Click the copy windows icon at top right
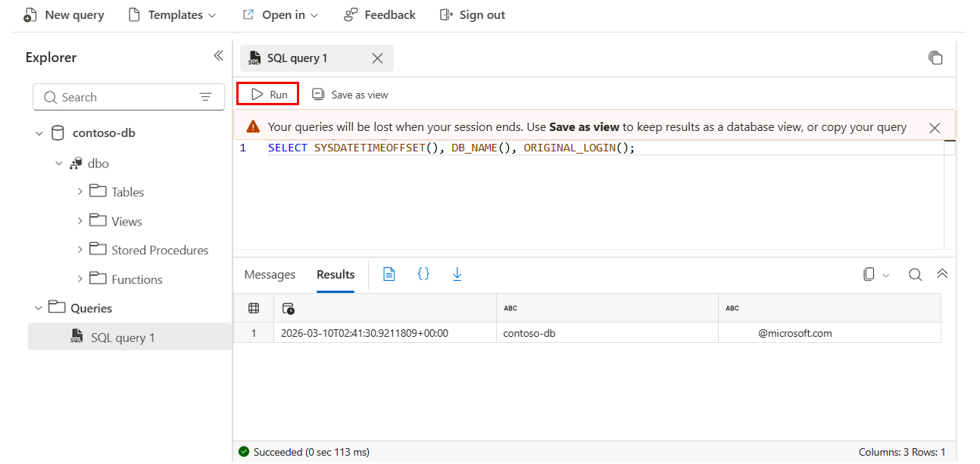The height and width of the screenshot is (464, 980). (935, 58)
